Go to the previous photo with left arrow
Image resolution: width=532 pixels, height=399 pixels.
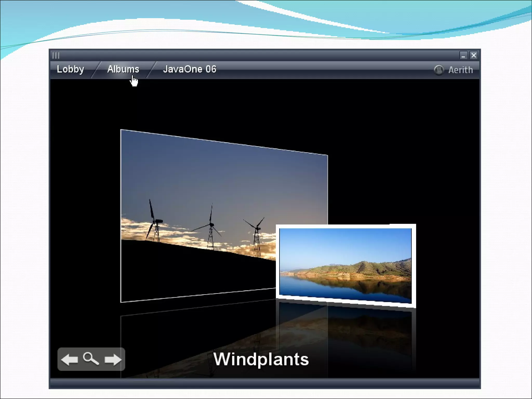(69, 360)
